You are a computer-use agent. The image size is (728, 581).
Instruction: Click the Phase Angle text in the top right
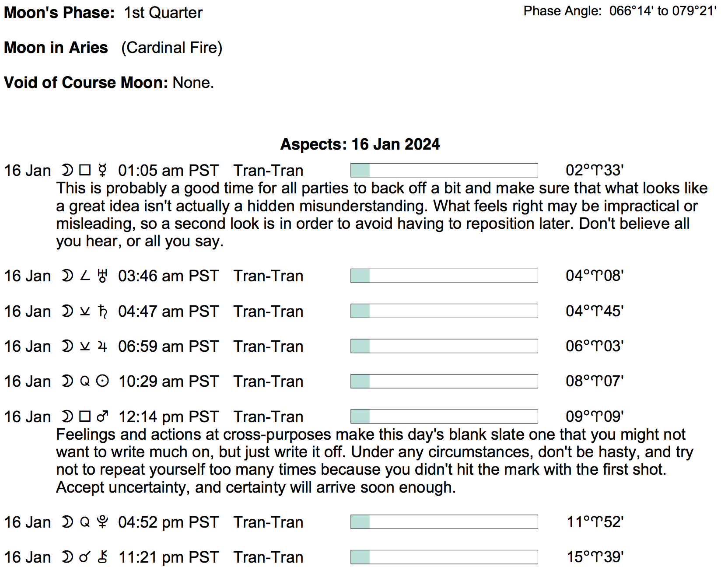point(619,11)
